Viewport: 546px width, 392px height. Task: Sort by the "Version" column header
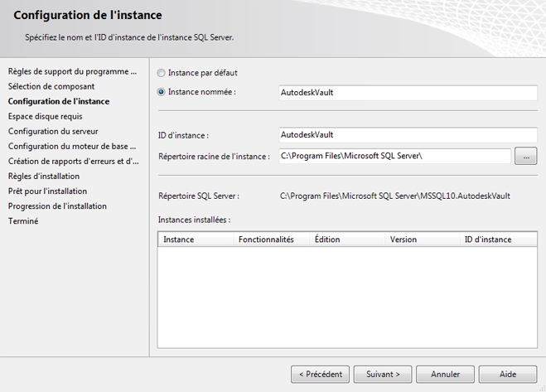[423, 240]
